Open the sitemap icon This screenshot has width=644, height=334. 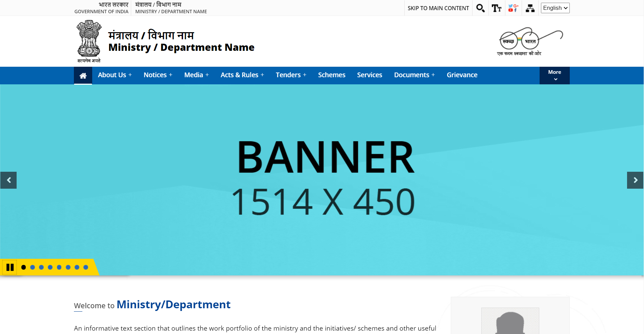point(530,8)
